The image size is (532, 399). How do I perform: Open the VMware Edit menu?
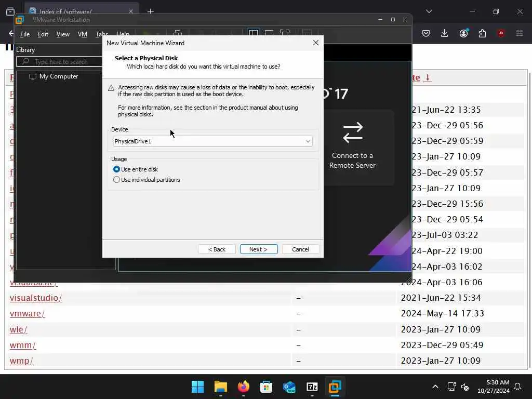[x=43, y=34]
